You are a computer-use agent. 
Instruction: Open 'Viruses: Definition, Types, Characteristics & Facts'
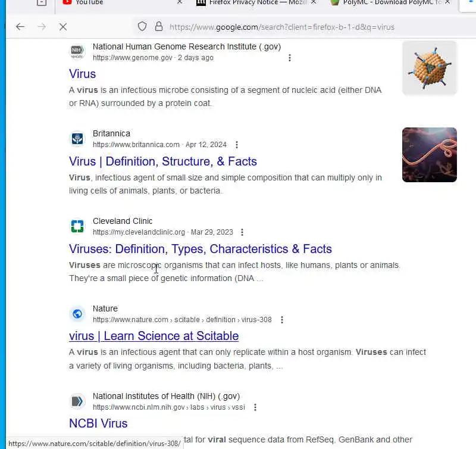(201, 249)
